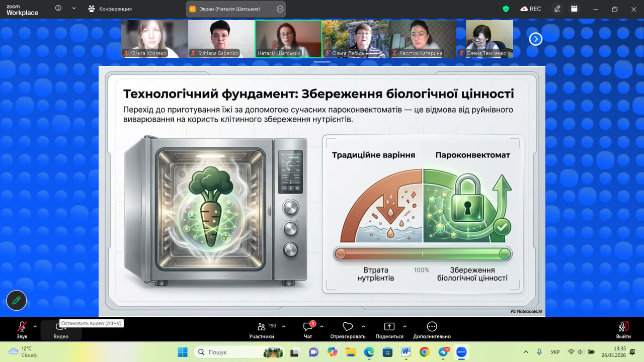The height and width of the screenshot is (362, 644).
Task: Click the meeting info circle icon
Action: pyautogui.click(x=58, y=9)
